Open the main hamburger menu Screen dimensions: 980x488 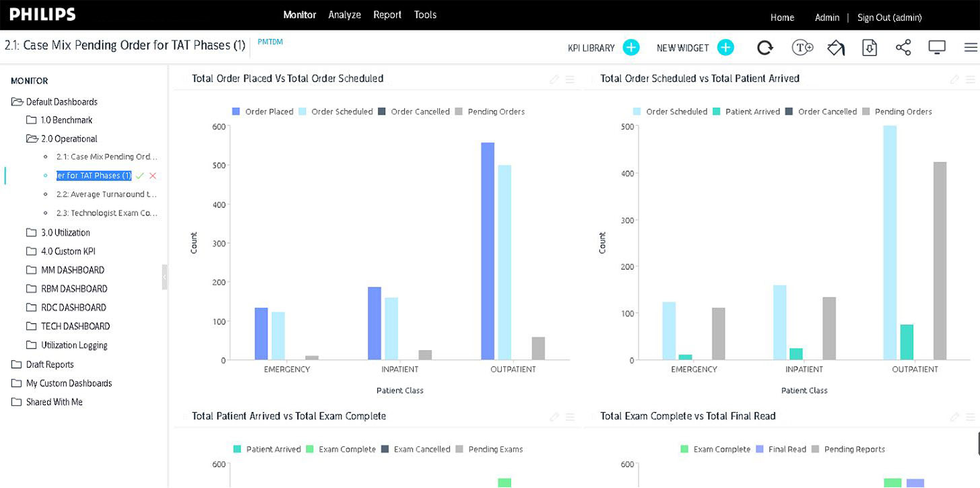pyautogui.click(x=970, y=47)
